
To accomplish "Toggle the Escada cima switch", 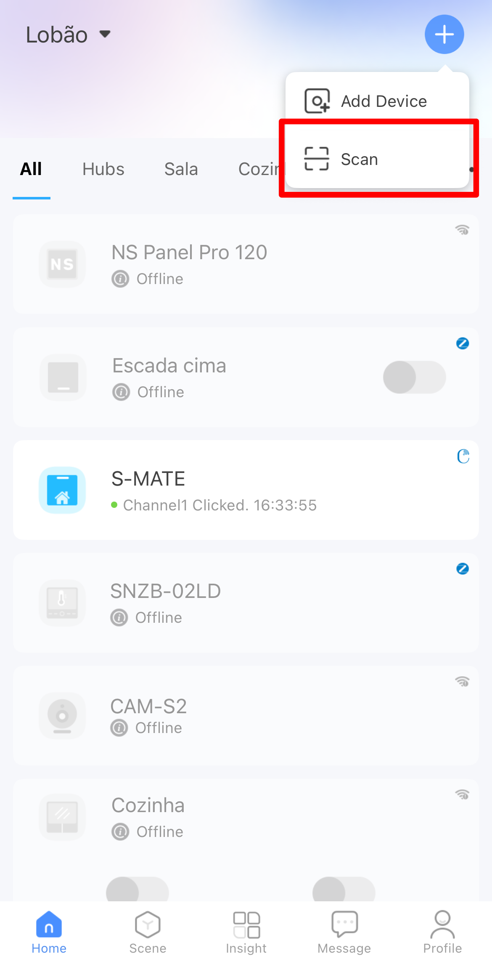I will pos(415,377).
